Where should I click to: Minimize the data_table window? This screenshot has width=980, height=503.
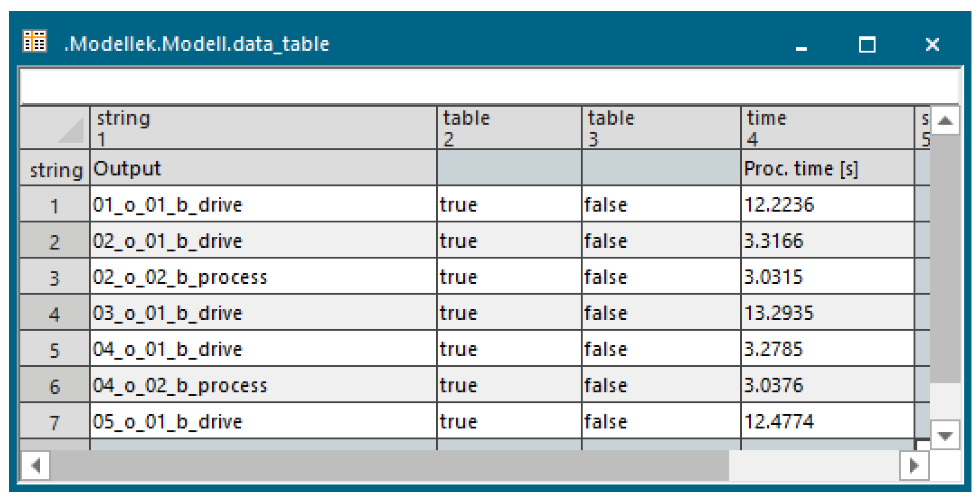tap(801, 45)
